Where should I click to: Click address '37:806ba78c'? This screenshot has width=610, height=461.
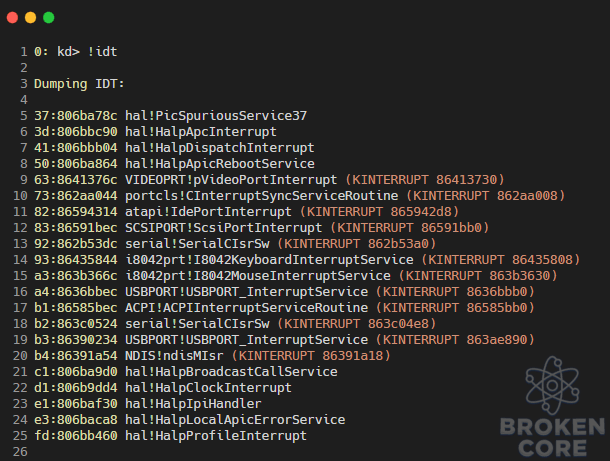[75, 116]
